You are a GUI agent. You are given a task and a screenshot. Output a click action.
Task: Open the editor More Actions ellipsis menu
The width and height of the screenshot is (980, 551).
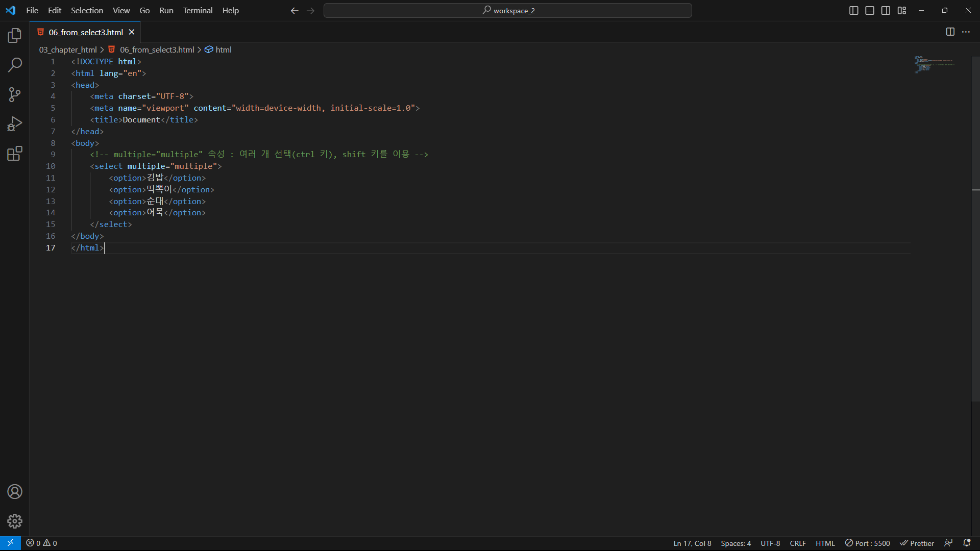[x=966, y=32]
